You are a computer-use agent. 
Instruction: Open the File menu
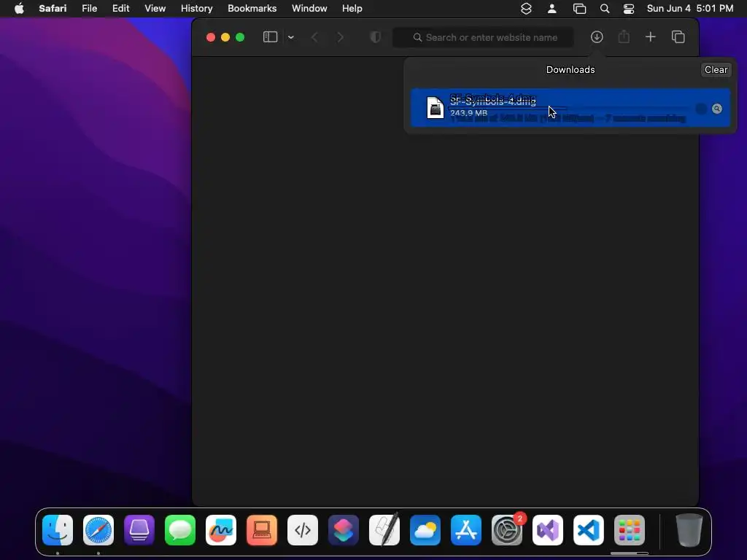[x=89, y=9]
